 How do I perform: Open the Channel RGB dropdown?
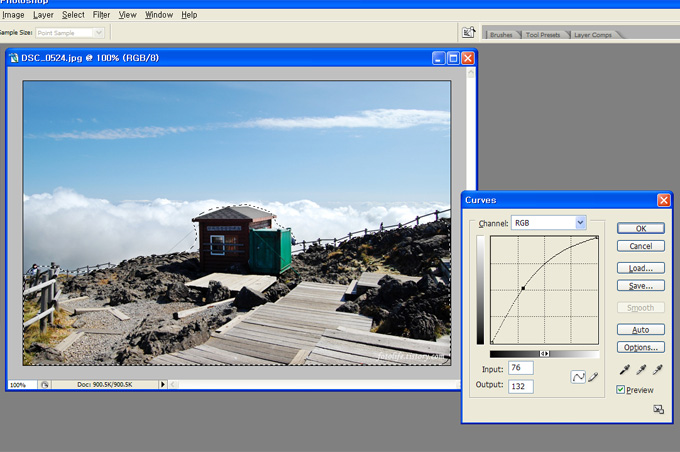point(549,223)
